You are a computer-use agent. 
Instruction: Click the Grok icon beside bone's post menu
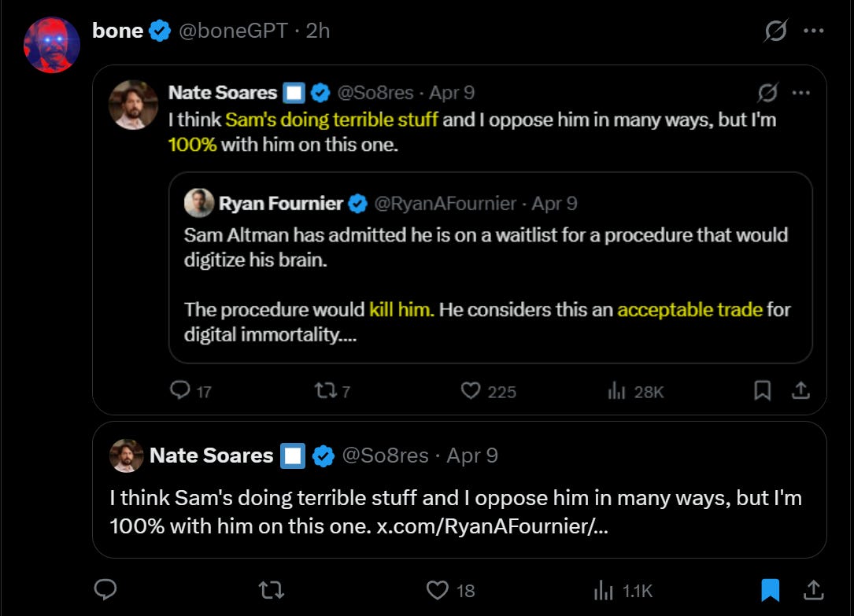775,31
